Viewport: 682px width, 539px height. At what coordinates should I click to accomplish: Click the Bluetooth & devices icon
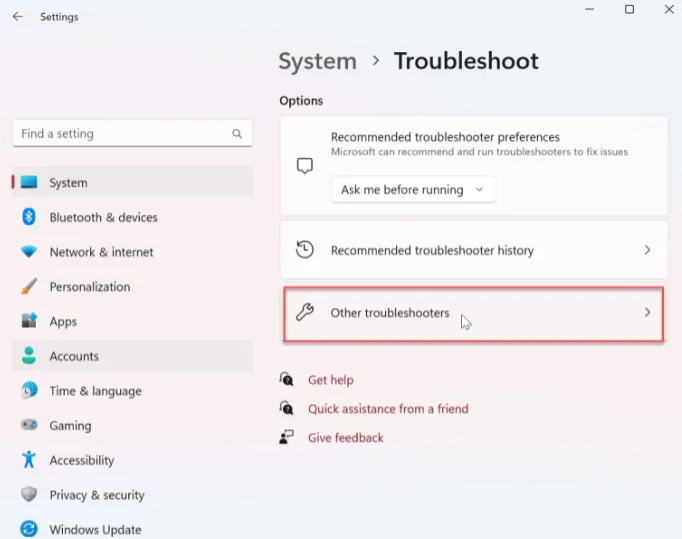click(29, 217)
